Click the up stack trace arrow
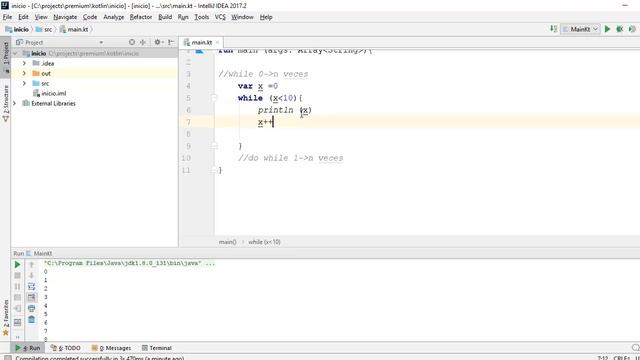The width and height of the screenshot is (640, 360). tap(31, 264)
